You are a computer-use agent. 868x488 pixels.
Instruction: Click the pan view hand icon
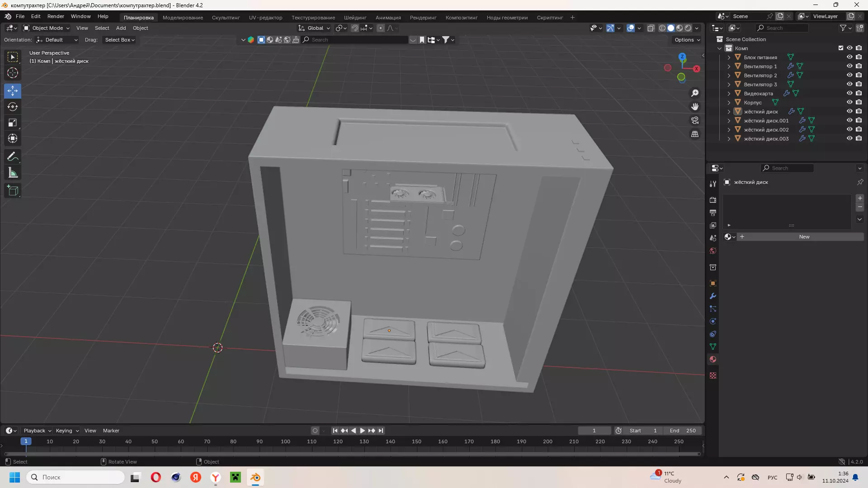[695, 107]
